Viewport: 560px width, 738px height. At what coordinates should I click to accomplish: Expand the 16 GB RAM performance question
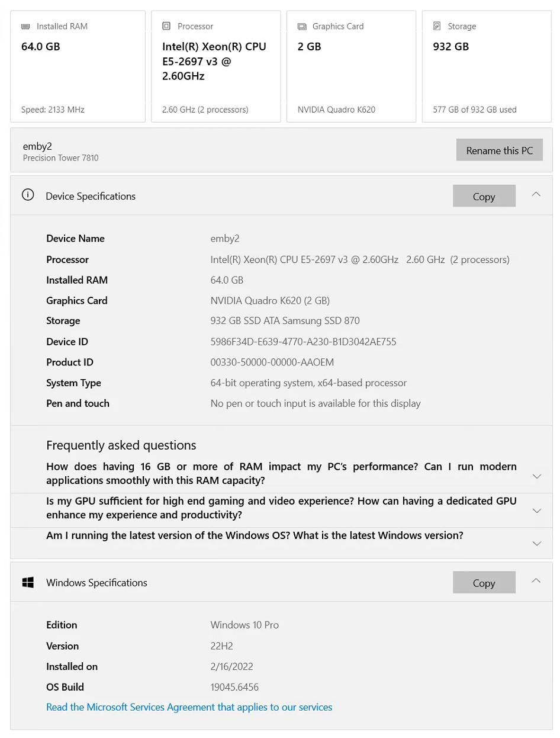(x=537, y=476)
